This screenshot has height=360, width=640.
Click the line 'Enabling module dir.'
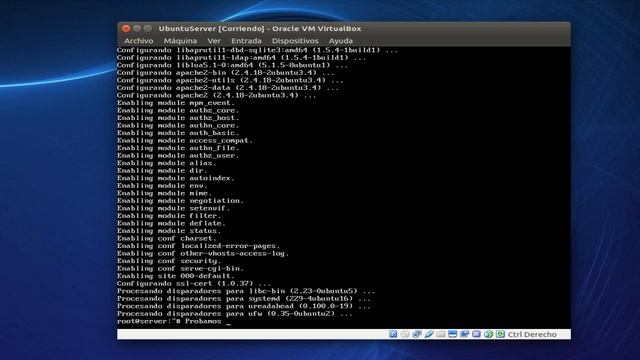162,171
